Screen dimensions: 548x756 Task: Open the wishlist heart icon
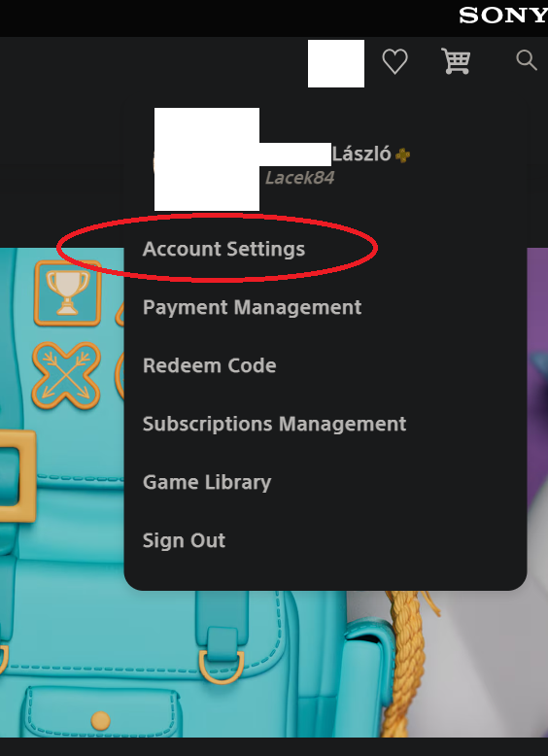pos(394,62)
